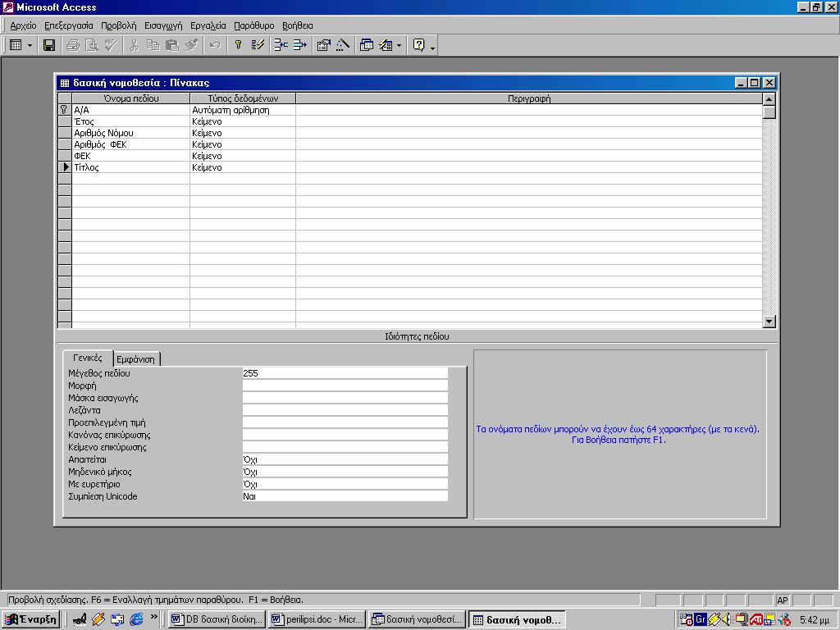840x630 pixels.
Task: Switch to perilipsi.doc taskbar button
Action: tap(317, 620)
